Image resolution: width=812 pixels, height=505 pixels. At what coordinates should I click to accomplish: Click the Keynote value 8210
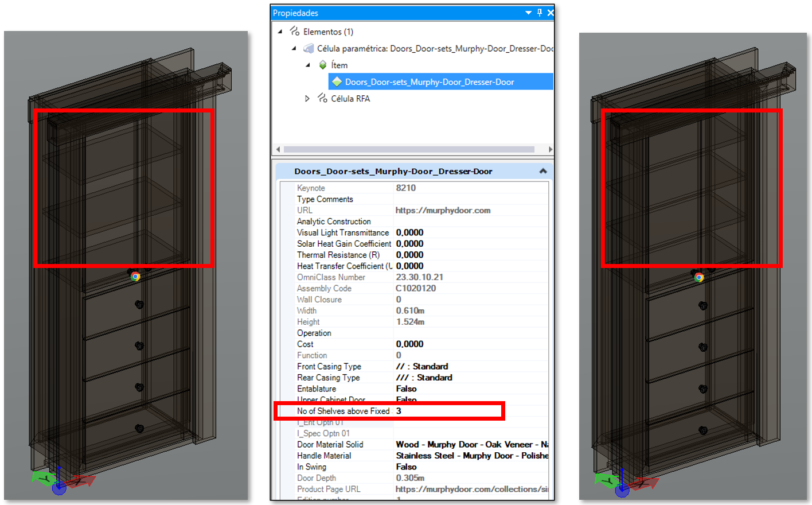click(x=406, y=188)
